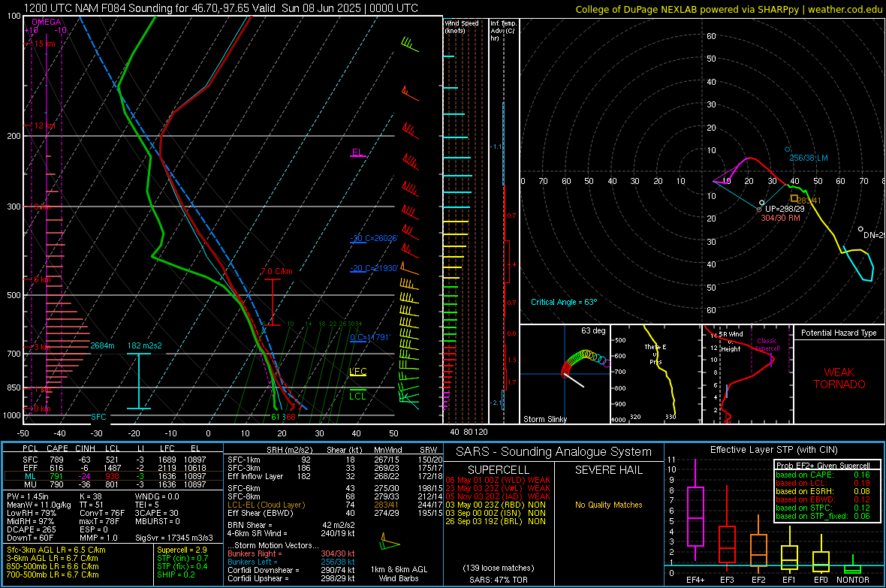Select the magenta EL marker on the skew-T

pyautogui.click(x=357, y=152)
